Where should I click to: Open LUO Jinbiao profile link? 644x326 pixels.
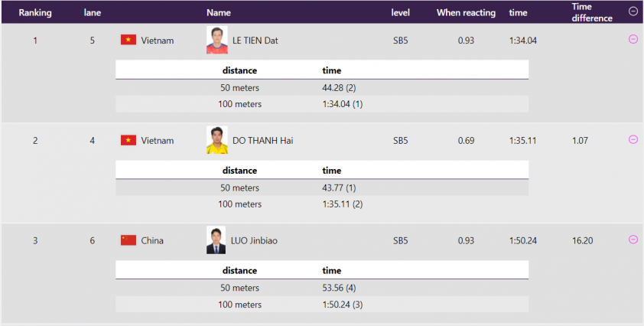tap(254, 241)
